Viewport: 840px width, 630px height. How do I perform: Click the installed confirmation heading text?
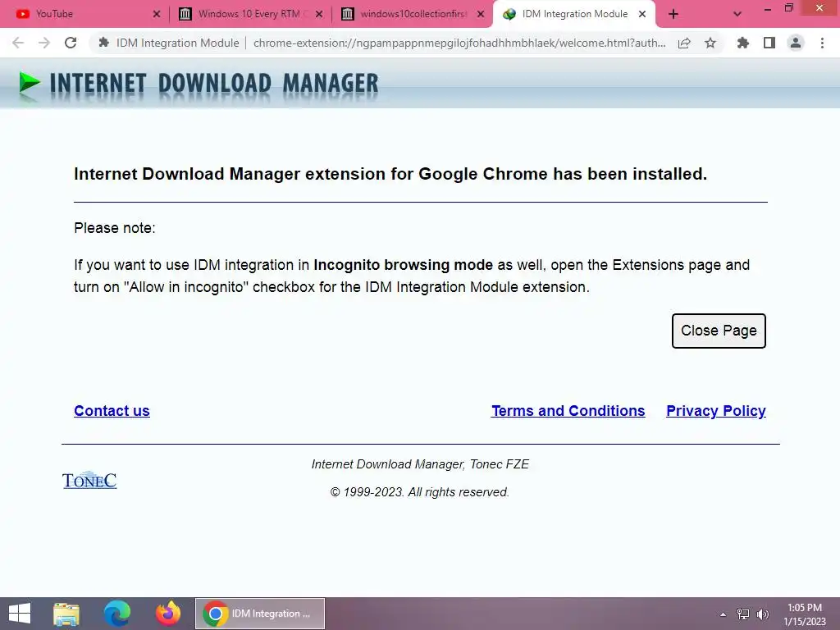click(390, 174)
